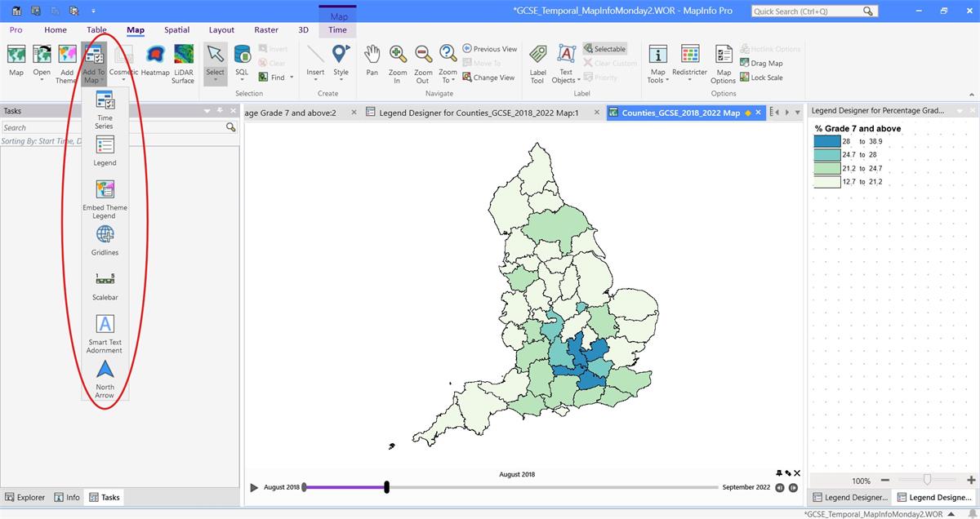Click the Redistricter icon
980x519 pixels.
(x=689, y=63)
